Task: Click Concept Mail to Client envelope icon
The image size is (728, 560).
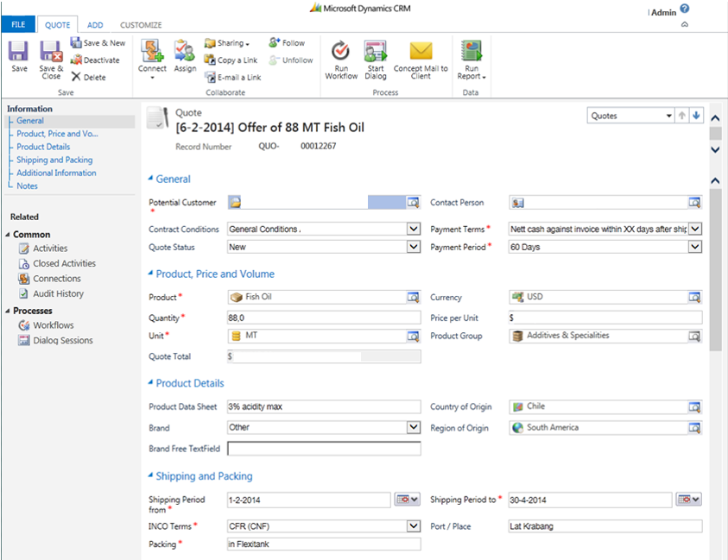Action: tap(421, 51)
